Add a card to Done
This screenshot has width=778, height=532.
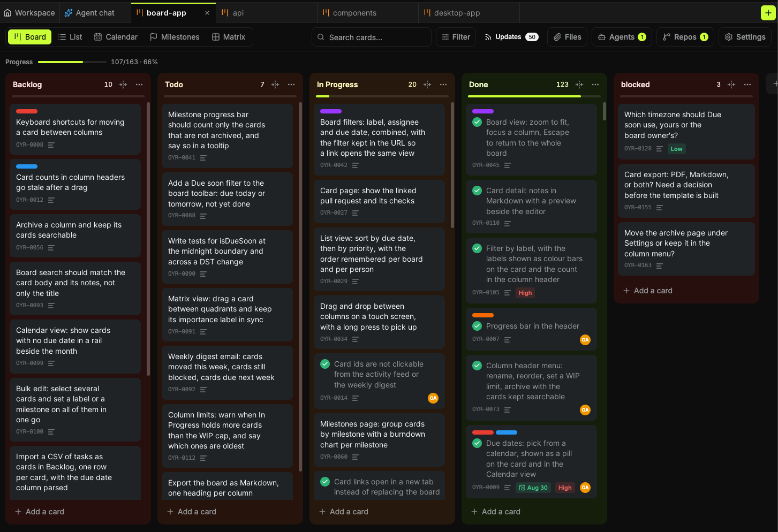pos(496,512)
